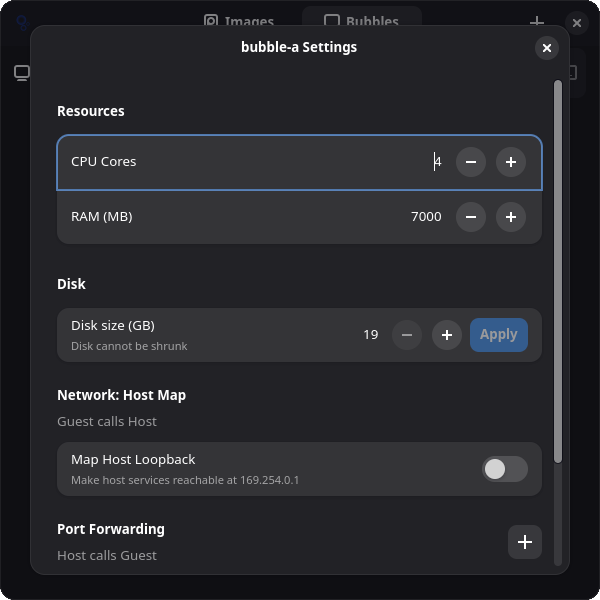Image resolution: width=600 pixels, height=600 pixels.
Task: Enable Map Host Loopback switch
Action: tap(505, 469)
